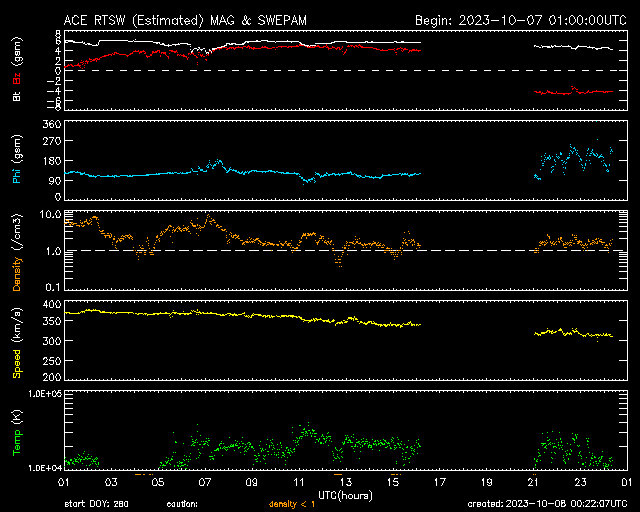Image resolution: width=640 pixels, height=512 pixels.
Task: Click the hour 21 tick on time axis
Action: point(534,483)
